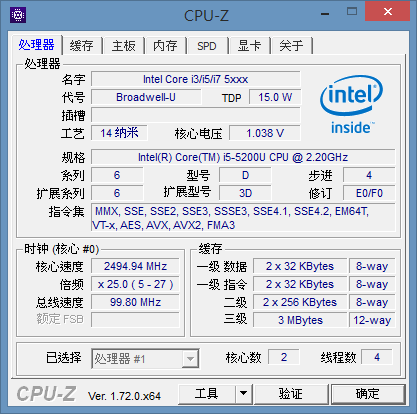Click the Broadwell-U code name value
This screenshot has width=417, height=414.
click(x=146, y=97)
